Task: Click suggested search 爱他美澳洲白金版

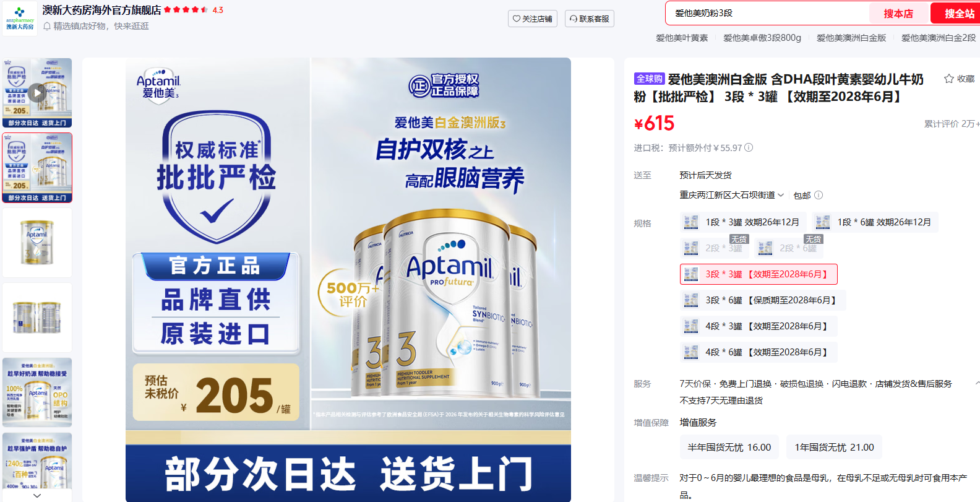Action: [x=851, y=38]
